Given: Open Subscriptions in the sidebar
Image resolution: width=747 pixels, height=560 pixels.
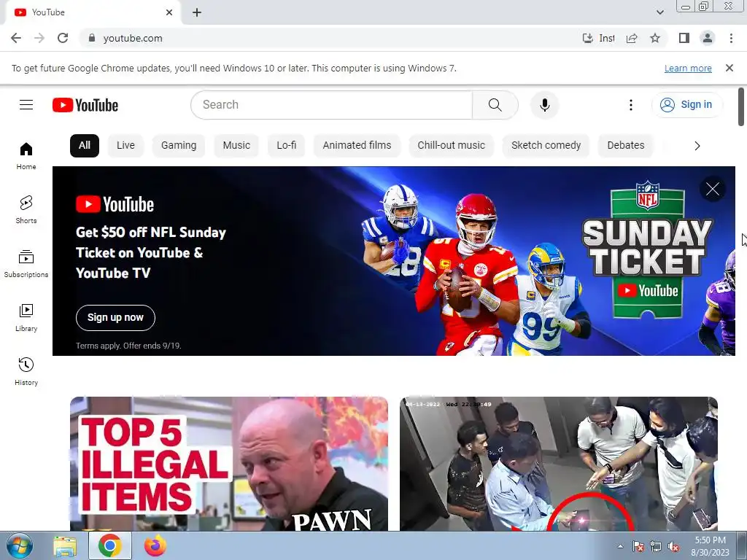Looking at the screenshot, I should click(26, 264).
